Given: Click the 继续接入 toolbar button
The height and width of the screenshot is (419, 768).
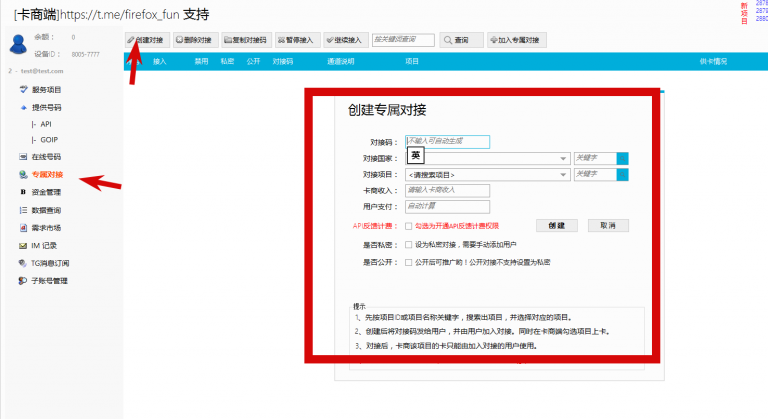Looking at the screenshot, I should [346, 40].
